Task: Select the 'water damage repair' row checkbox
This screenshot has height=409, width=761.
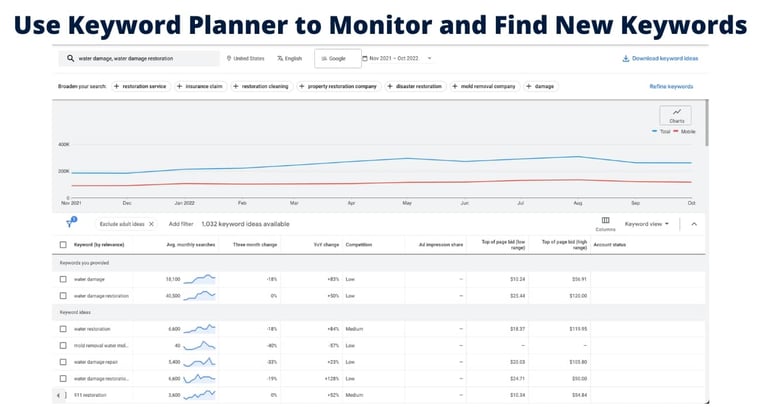Action: [63, 362]
